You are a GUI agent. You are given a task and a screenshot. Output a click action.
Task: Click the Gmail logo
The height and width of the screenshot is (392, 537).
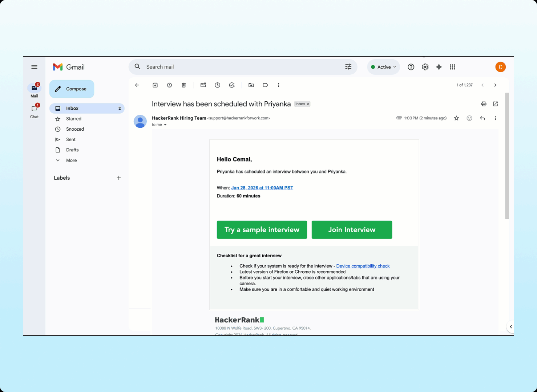click(69, 67)
